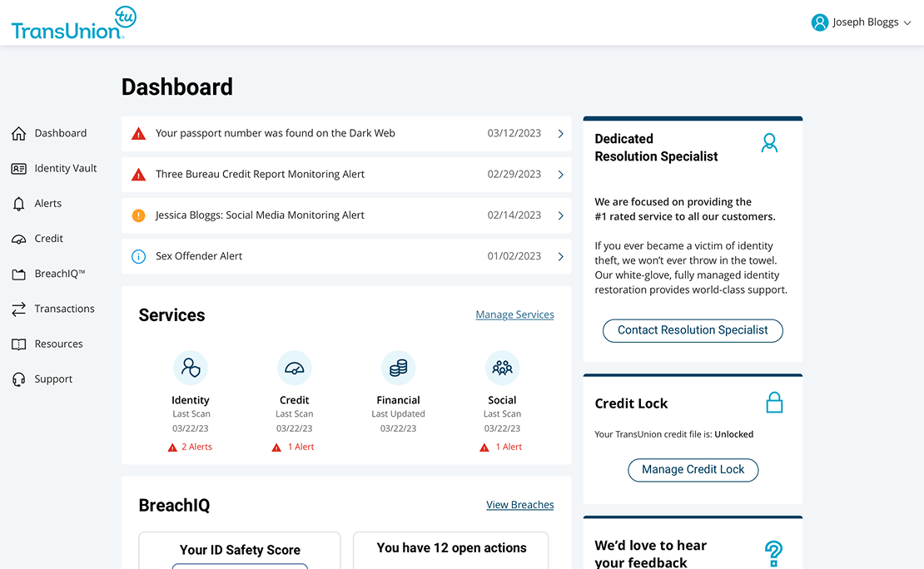Screen dimensions: 924x569
Task: Click the Resolution Specialist person icon
Action: [769, 143]
